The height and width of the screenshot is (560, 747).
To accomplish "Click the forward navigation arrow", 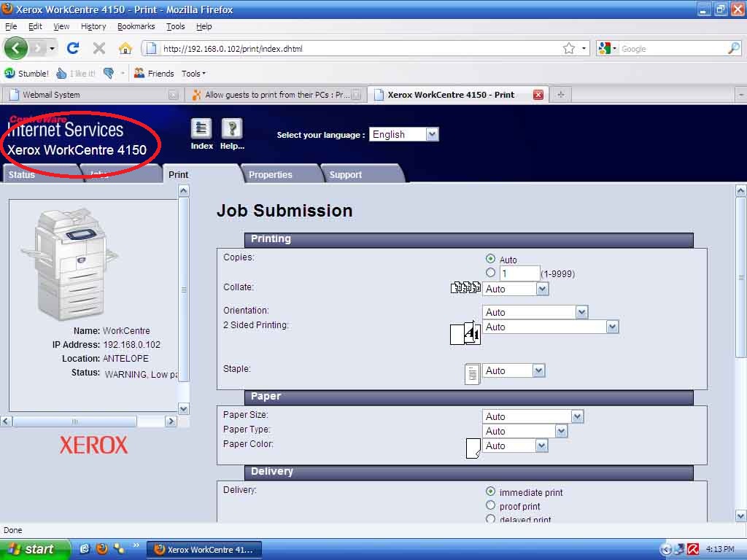I will tap(38, 48).
